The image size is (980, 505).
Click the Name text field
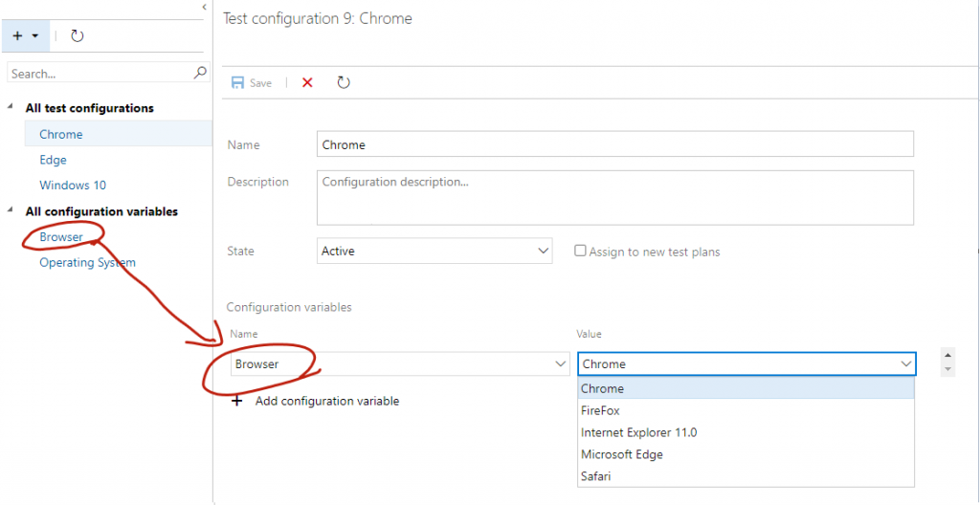(614, 144)
